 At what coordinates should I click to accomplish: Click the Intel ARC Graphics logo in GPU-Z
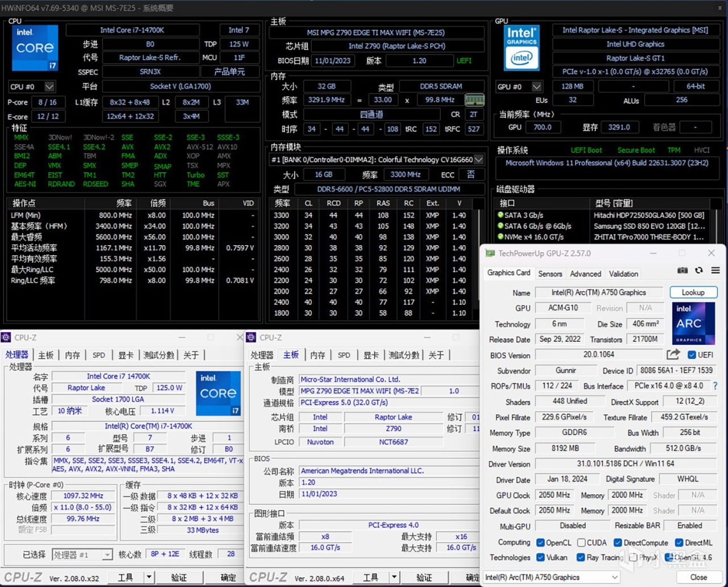click(x=693, y=323)
